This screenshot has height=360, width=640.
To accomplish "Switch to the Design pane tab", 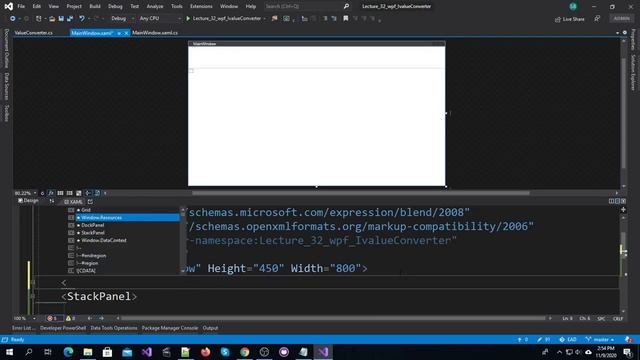I will [28, 201].
